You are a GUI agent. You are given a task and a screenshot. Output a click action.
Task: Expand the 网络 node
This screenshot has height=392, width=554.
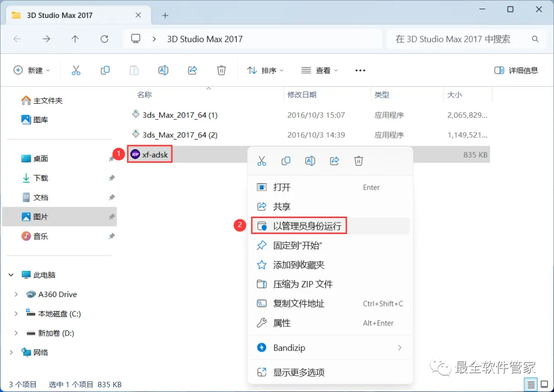(x=11, y=352)
